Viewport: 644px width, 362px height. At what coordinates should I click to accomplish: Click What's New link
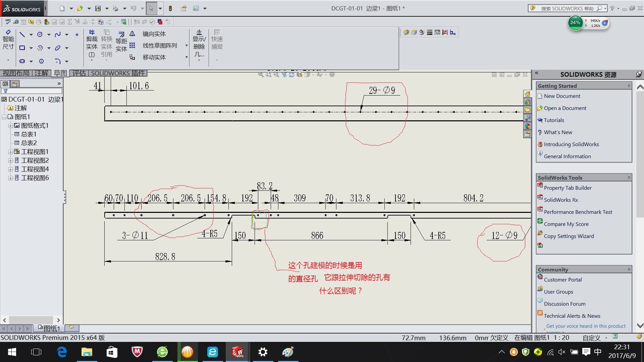pyautogui.click(x=558, y=132)
